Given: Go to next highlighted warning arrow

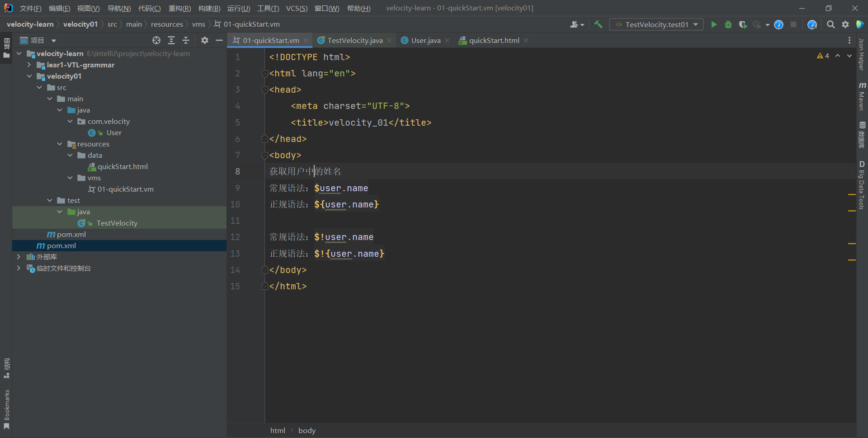Looking at the screenshot, I should 849,56.
